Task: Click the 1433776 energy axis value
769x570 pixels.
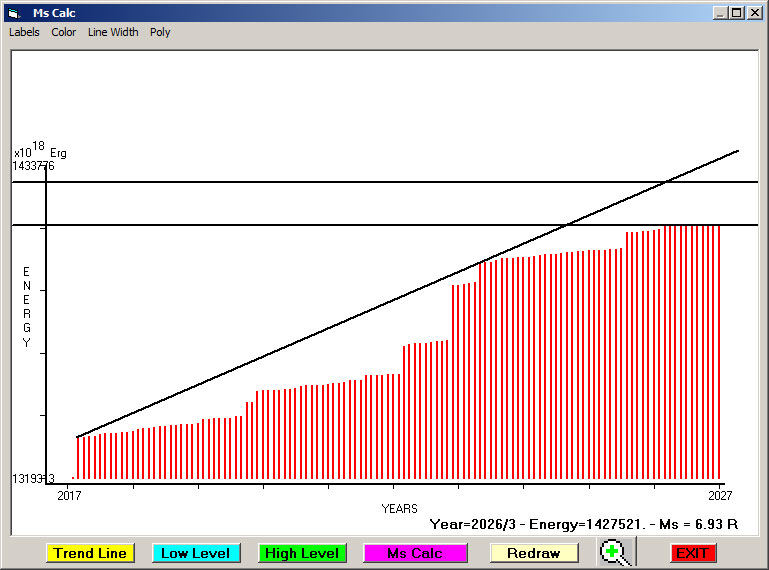Action: [x=34, y=166]
